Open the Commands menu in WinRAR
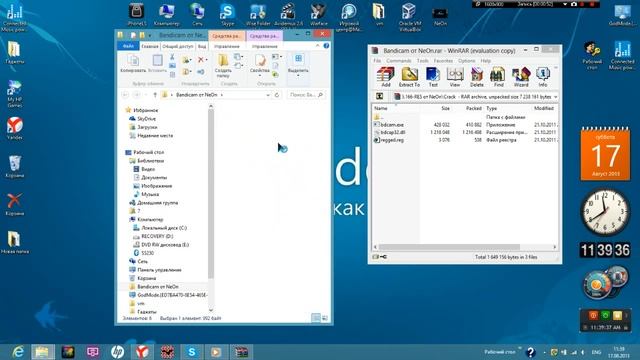The height and width of the screenshot is (360, 640). (398, 61)
